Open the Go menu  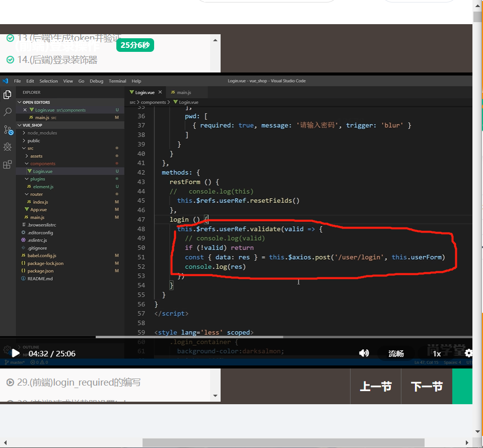(81, 81)
